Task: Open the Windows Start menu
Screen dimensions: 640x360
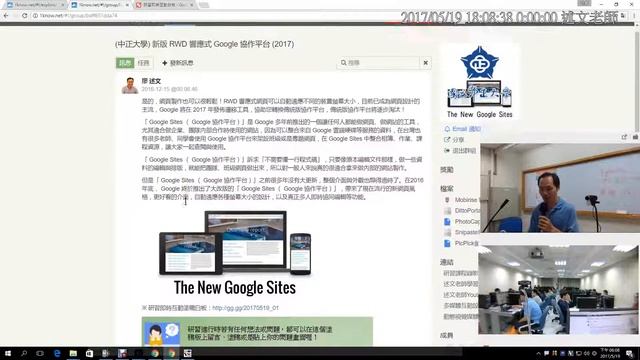Action: pos(7,353)
